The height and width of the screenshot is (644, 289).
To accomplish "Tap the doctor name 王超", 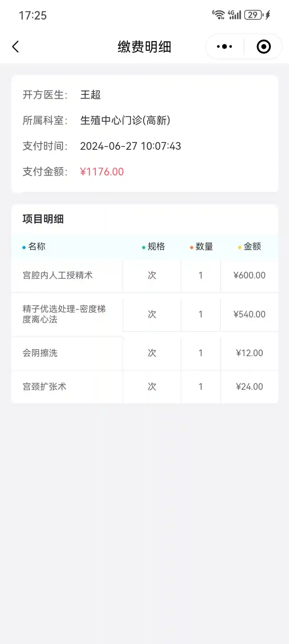I will click(90, 95).
